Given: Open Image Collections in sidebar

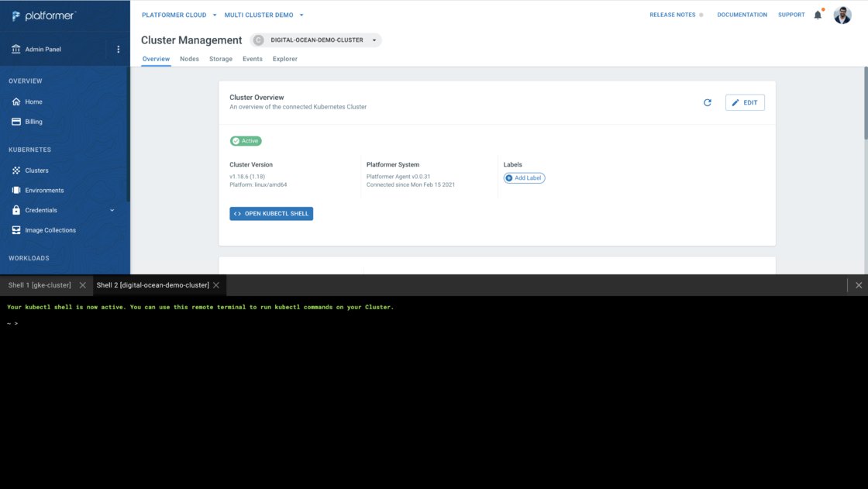Looking at the screenshot, I should [x=50, y=230].
